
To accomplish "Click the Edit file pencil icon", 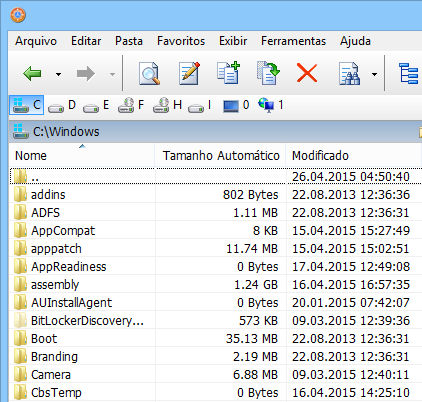I will 189,73.
